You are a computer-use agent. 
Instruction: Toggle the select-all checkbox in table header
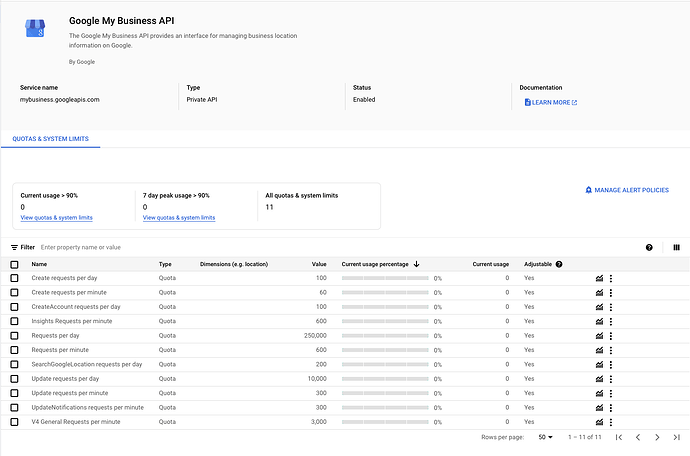tap(14, 264)
